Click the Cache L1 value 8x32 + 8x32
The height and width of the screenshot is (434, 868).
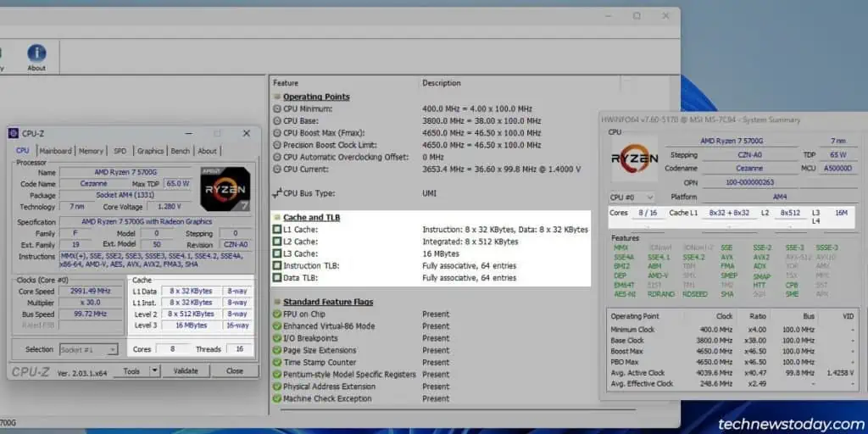(728, 213)
